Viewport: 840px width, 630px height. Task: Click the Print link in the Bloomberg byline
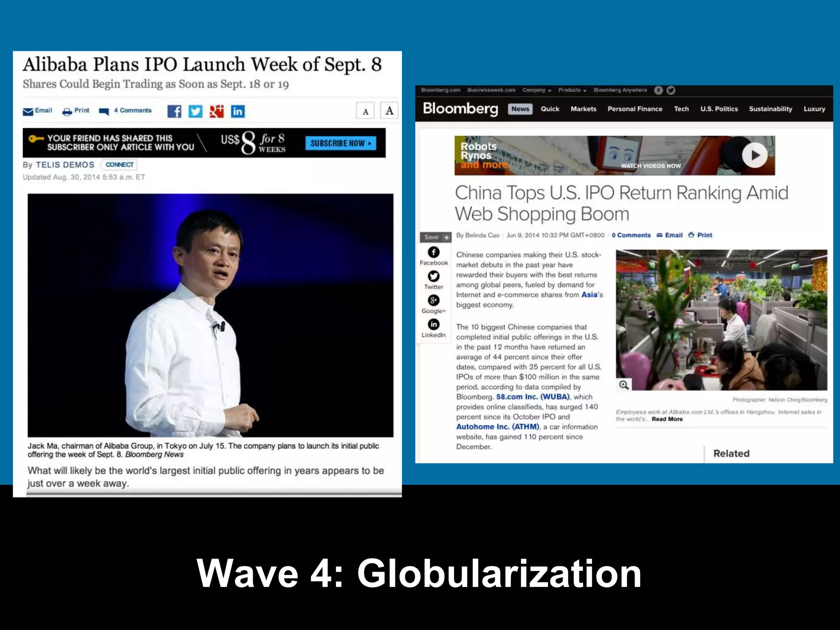click(700, 235)
